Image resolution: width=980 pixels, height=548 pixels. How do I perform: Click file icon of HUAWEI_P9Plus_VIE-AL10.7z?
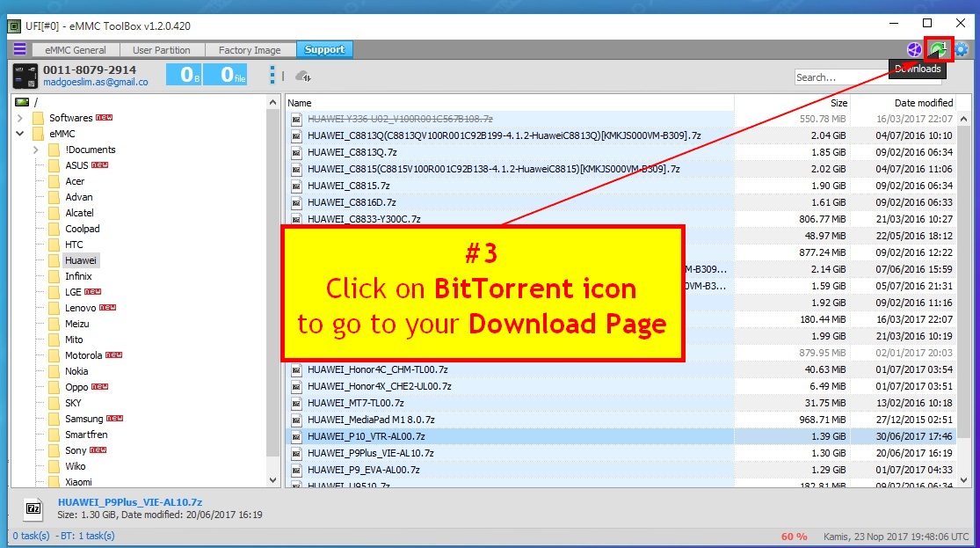pos(297,454)
